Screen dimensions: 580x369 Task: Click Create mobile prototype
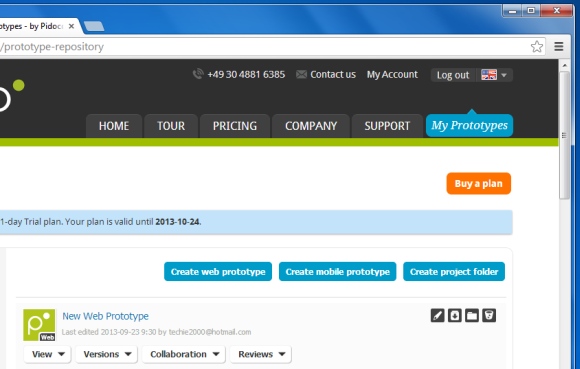(337, 272)
